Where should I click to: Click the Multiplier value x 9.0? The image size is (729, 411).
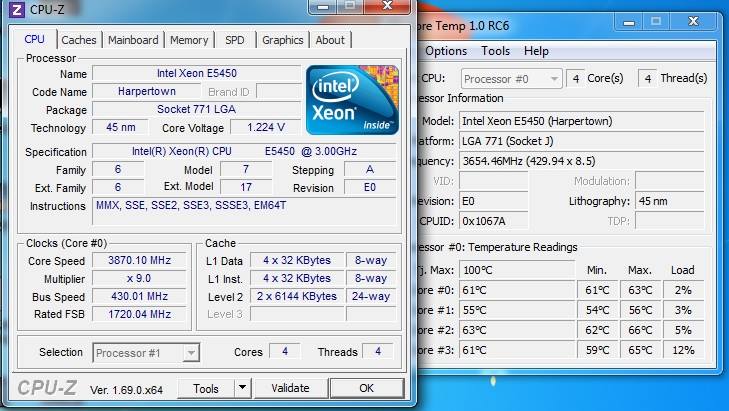click(139, 278)
